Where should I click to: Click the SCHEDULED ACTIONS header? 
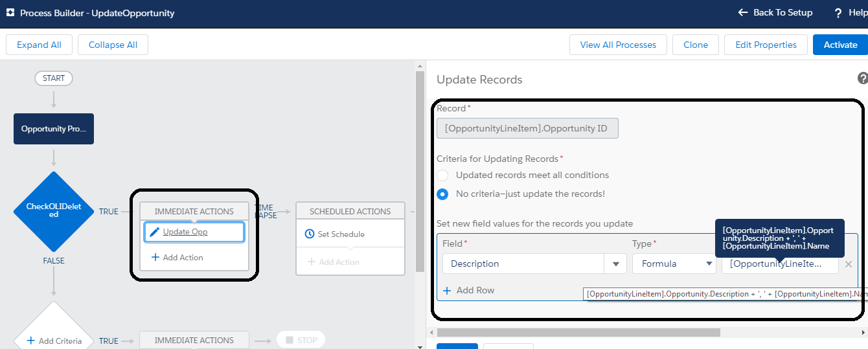[350, 211]
